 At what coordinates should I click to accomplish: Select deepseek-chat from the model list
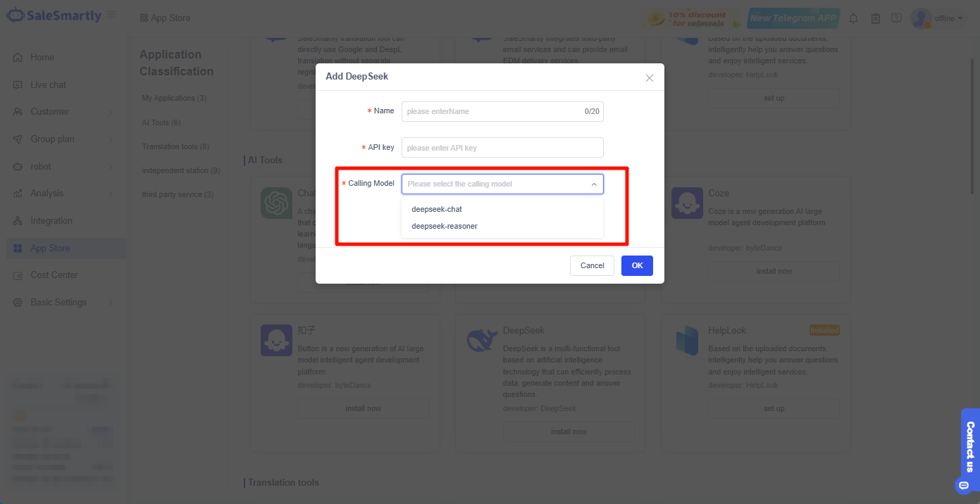click(x=437, y=209)
